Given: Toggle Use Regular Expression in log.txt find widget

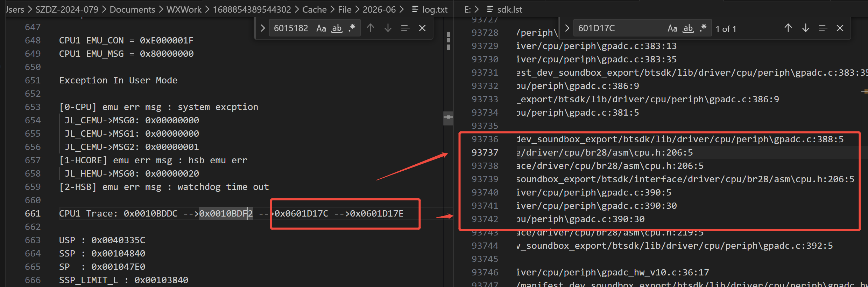Looking at the screenshot, I should [x=352, y=28].
